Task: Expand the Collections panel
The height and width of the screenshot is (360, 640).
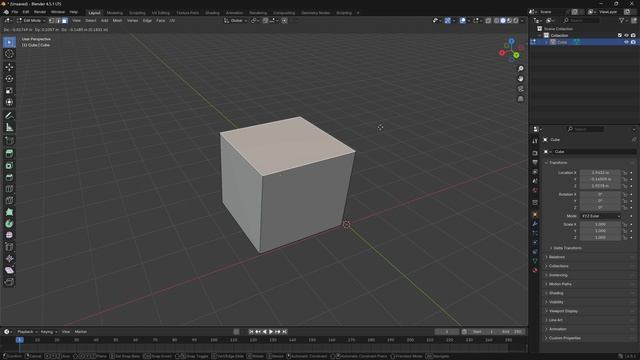Action: click(557, 266)
